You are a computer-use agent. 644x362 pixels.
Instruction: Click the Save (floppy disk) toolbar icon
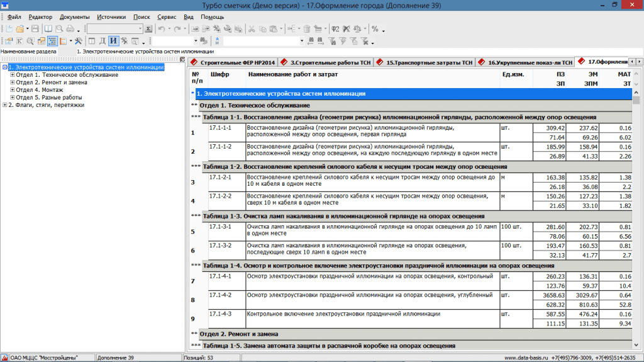[x=35, y=29]
